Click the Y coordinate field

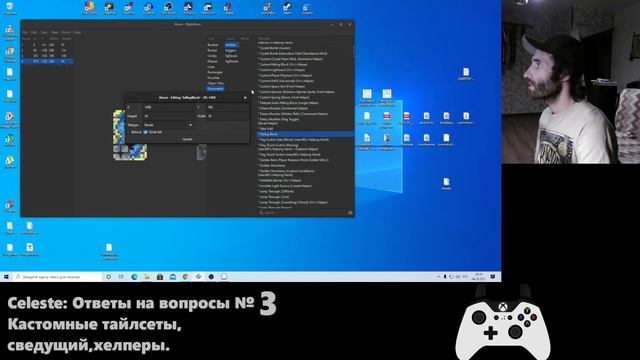click(x=227, y=107)
